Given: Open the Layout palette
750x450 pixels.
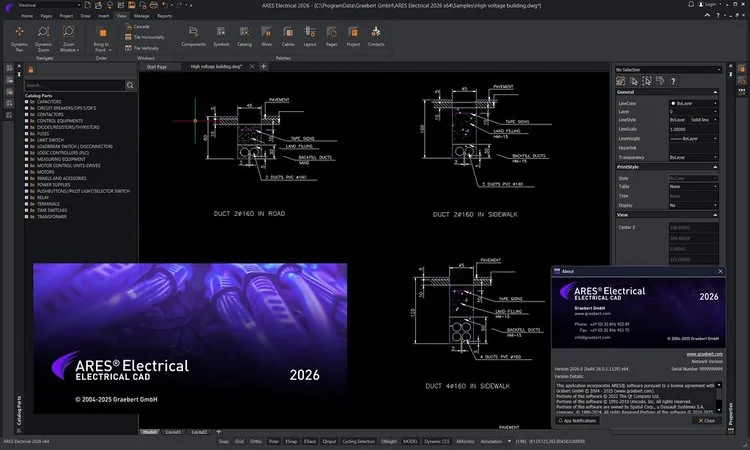Looking at the screenshot, I should pos(310,37).
